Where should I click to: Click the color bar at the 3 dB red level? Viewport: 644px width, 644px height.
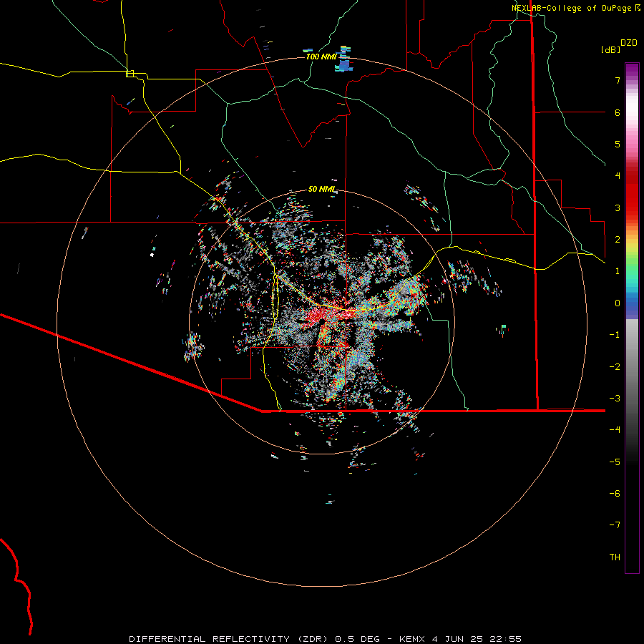coord(632,208)
